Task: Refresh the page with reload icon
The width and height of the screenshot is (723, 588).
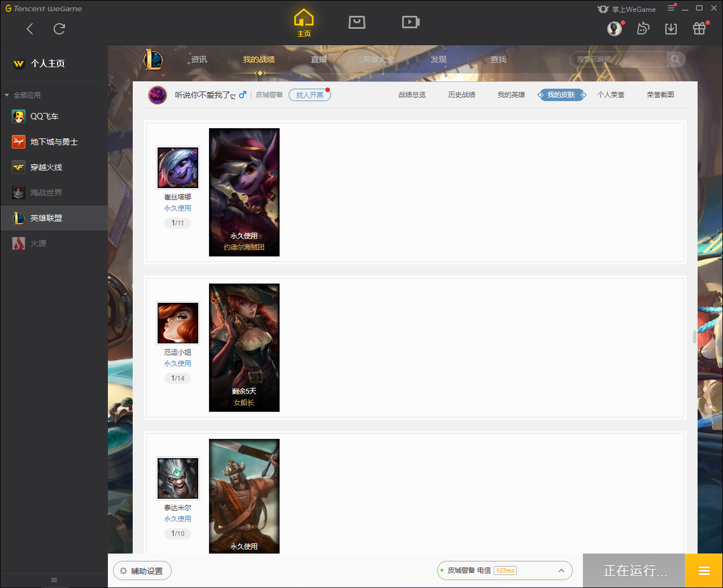Action: point(59,29)
